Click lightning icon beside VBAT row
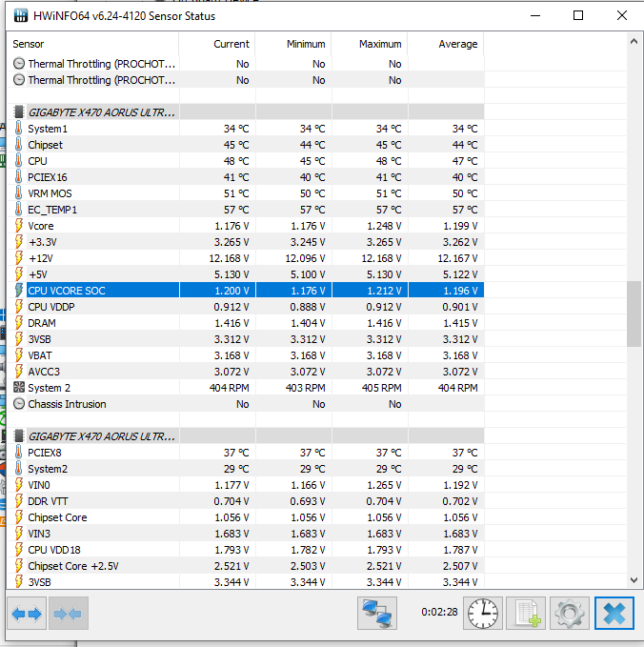This screenshot has height=647, width=644. coord(18,355)
